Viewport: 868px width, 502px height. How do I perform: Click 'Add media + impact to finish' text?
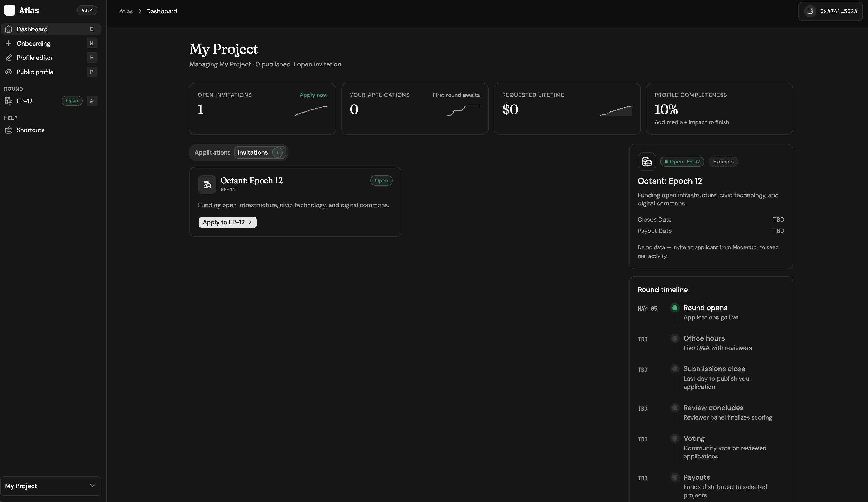pyautogui.click(x=692, y=123)
